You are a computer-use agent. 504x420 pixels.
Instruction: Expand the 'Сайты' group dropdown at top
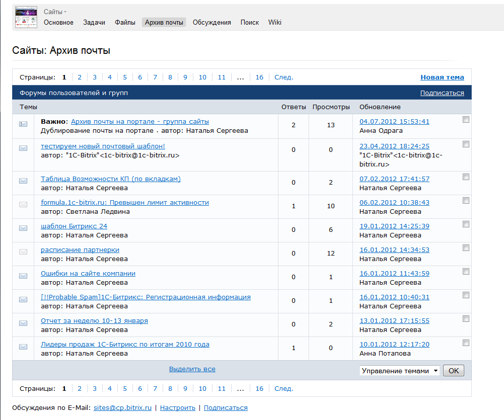click(x=55, y=12)
